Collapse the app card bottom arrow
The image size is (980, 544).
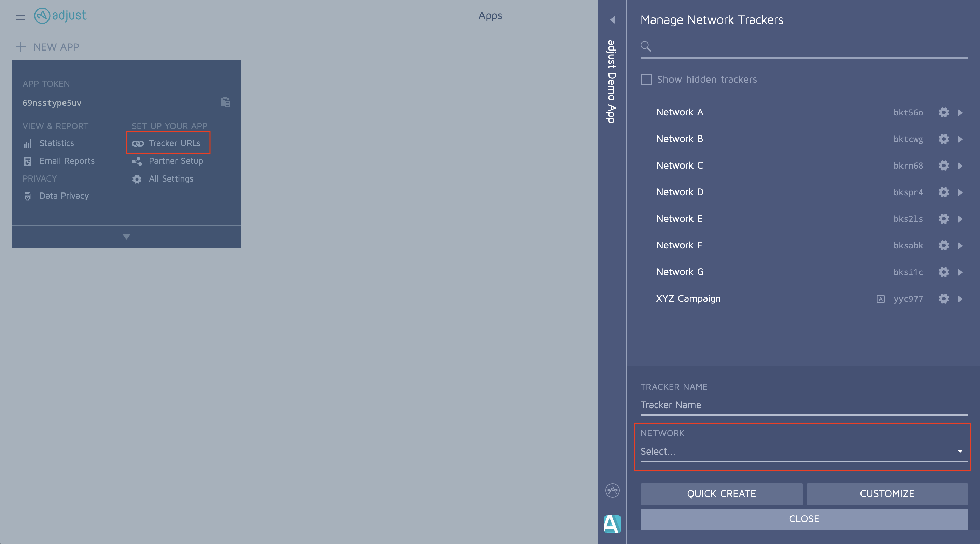click(126, 237)
